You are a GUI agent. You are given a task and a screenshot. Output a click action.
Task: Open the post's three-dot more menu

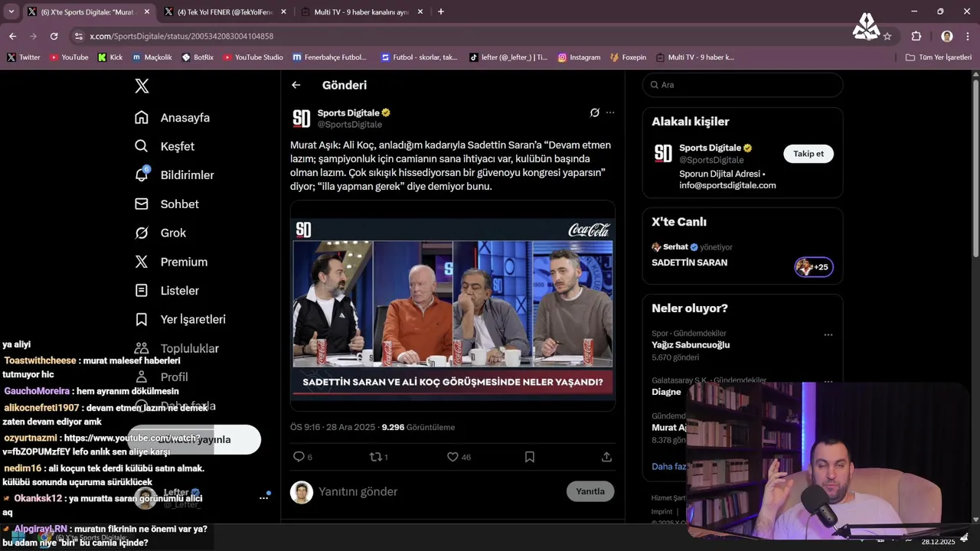click(x=610, y=112)
